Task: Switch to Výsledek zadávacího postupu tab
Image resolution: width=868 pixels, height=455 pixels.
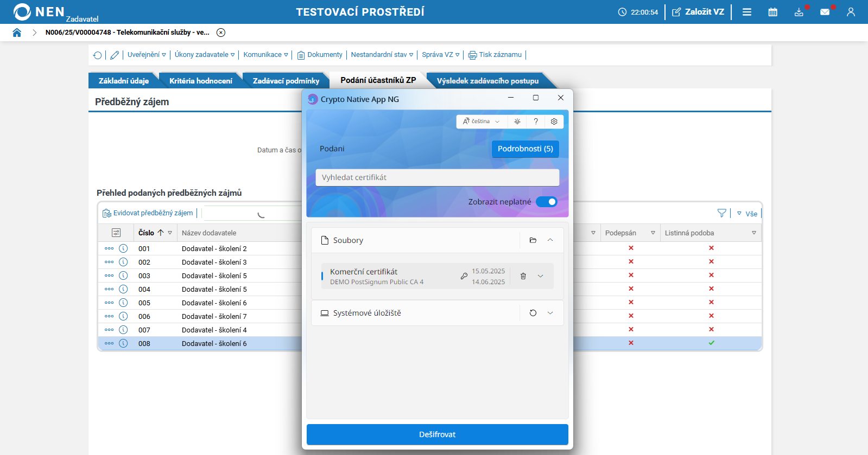Action: 488,81
